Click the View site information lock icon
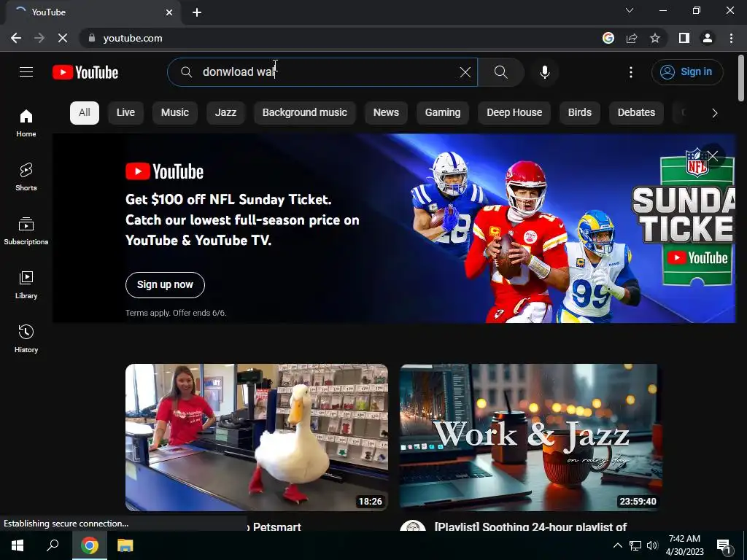Image resolution: width=747 pixels, height=560 pixels. click(x=91, y=38)
